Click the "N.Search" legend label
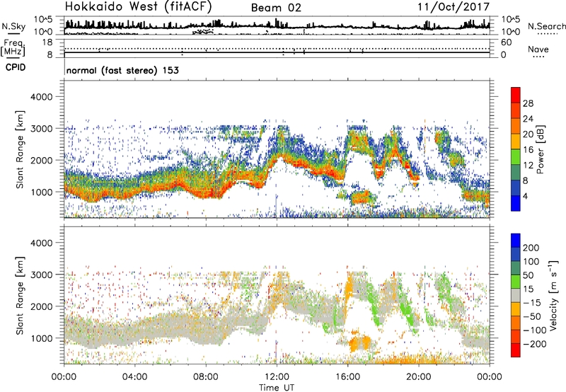Image resolution: width=566 pixels, height=392 pixels. [x=546, y=26]
